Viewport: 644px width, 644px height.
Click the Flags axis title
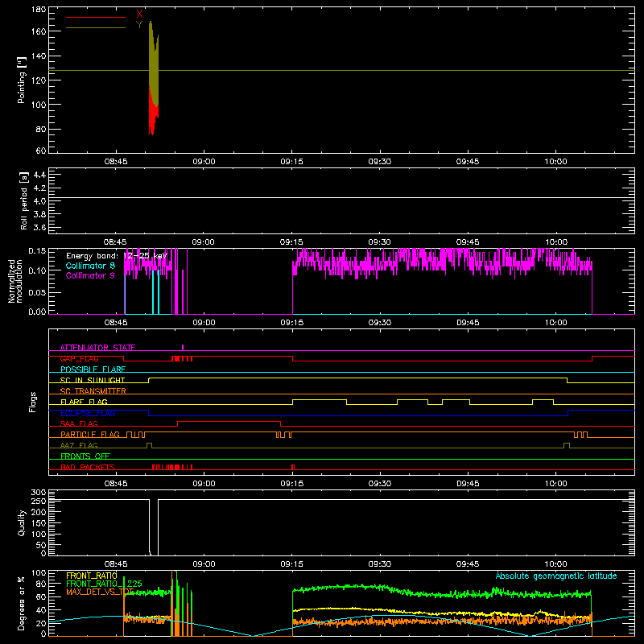32,402
